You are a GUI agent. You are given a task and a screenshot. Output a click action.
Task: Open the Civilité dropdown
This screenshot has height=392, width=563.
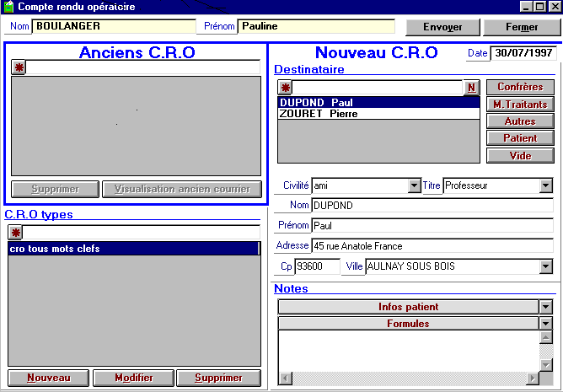pos(414,185)
